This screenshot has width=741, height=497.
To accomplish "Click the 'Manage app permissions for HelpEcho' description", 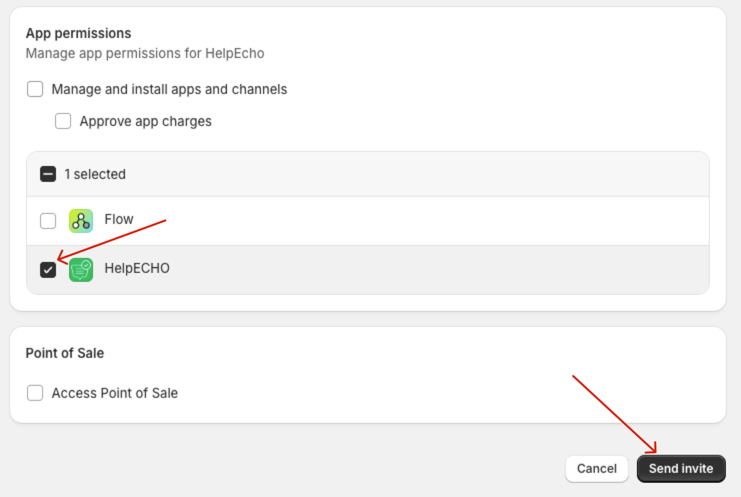I will pos(145,53).
